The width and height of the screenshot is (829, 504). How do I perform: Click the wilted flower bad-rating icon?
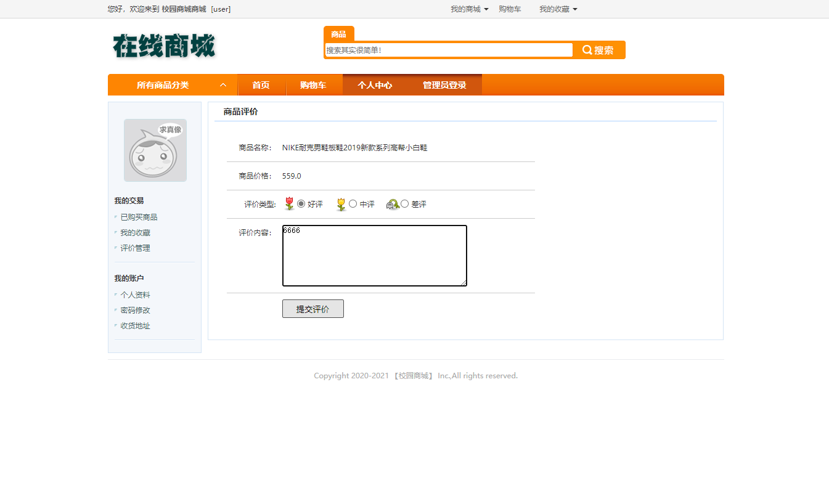(x=394, y=203)
